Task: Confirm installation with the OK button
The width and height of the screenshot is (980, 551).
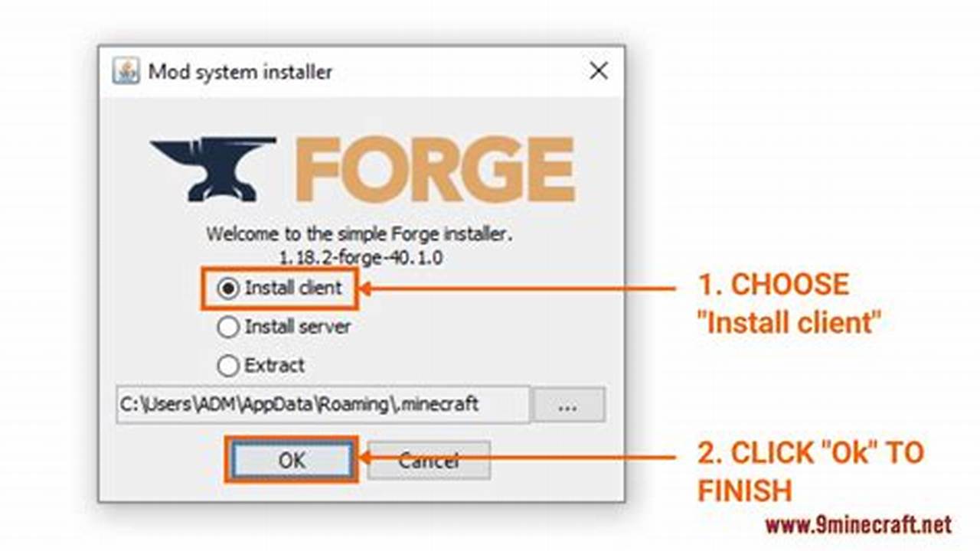Action: click(292, 460)
